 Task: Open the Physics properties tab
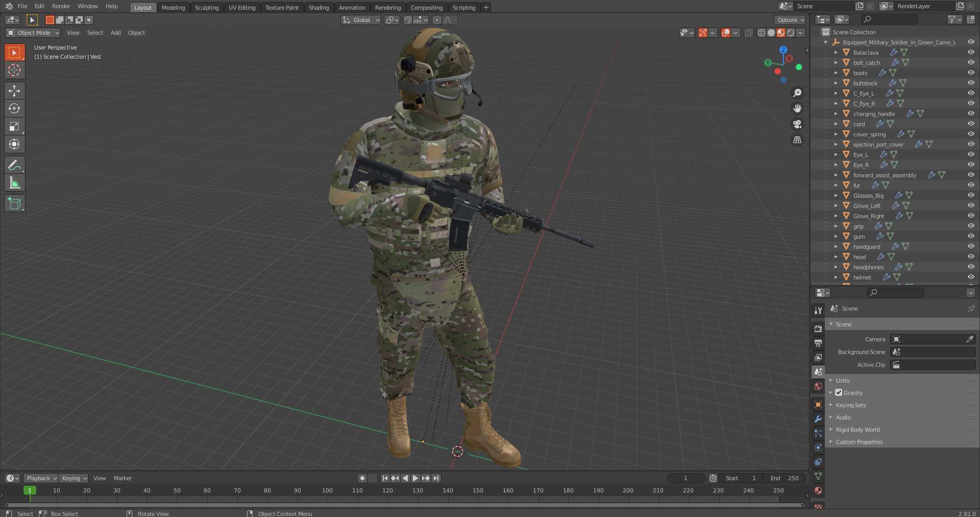pos(818,448)
